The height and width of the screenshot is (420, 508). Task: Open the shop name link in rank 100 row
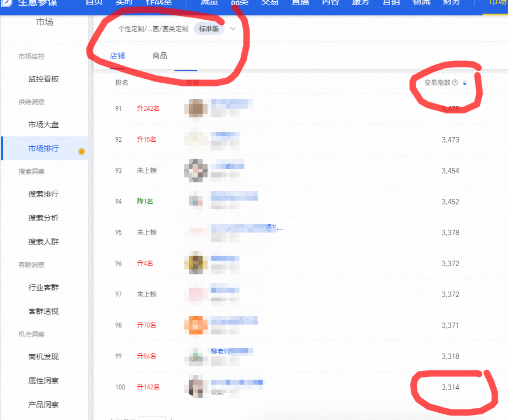click(237, 382)
